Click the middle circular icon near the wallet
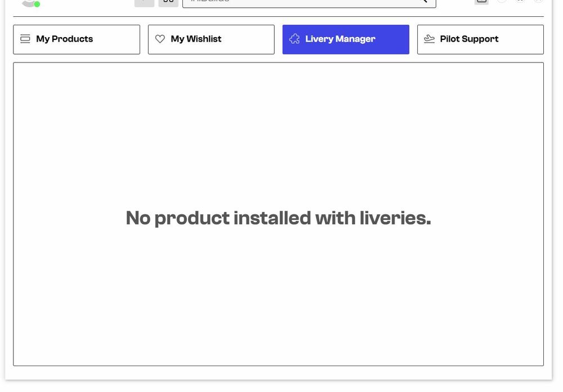The height and width of the screenshot is (392, 563). (520, 2)
